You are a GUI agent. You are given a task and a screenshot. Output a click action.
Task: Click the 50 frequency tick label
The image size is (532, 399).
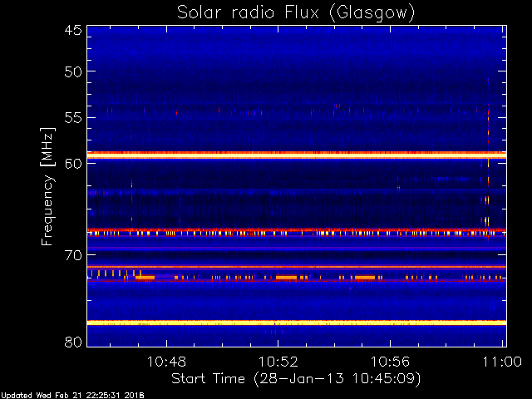[x=73, y=71]
